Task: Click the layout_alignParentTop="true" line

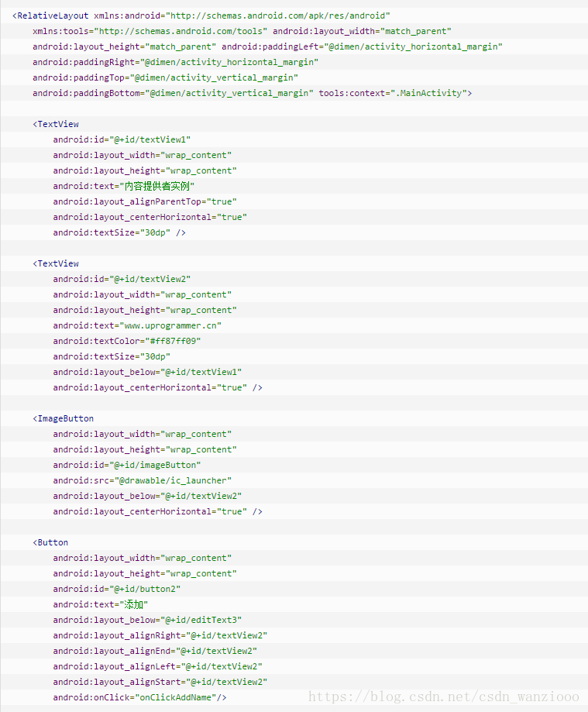Action: point(145,201)
